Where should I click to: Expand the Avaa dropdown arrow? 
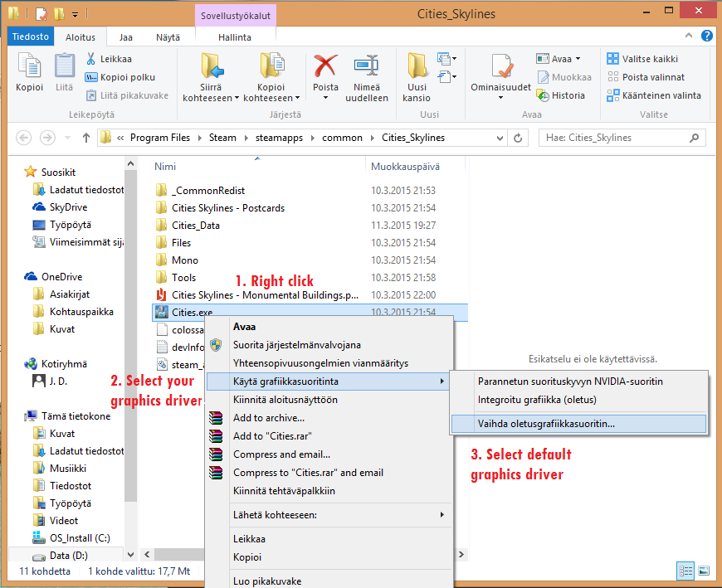578,59
